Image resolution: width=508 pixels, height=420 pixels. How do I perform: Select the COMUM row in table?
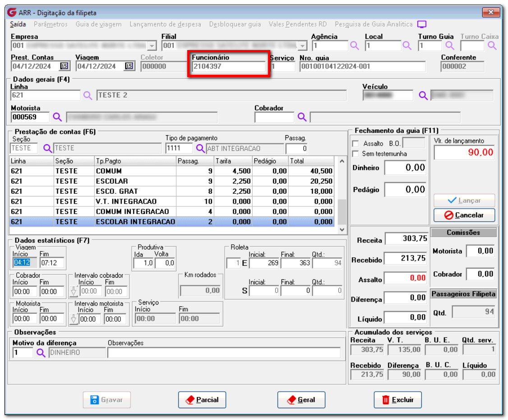[x=172, y=171]
